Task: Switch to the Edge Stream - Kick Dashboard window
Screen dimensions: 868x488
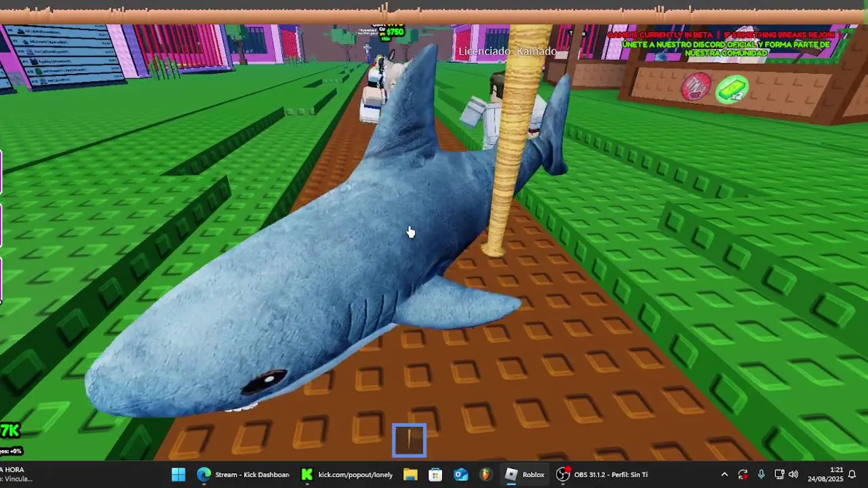Action: point(243,474)
